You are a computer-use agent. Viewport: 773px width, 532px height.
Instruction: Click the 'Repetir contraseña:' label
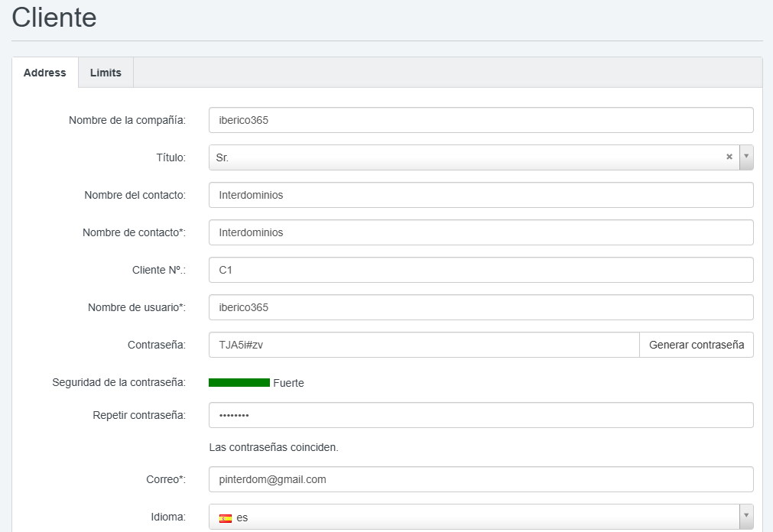click(x=139, y=415)
